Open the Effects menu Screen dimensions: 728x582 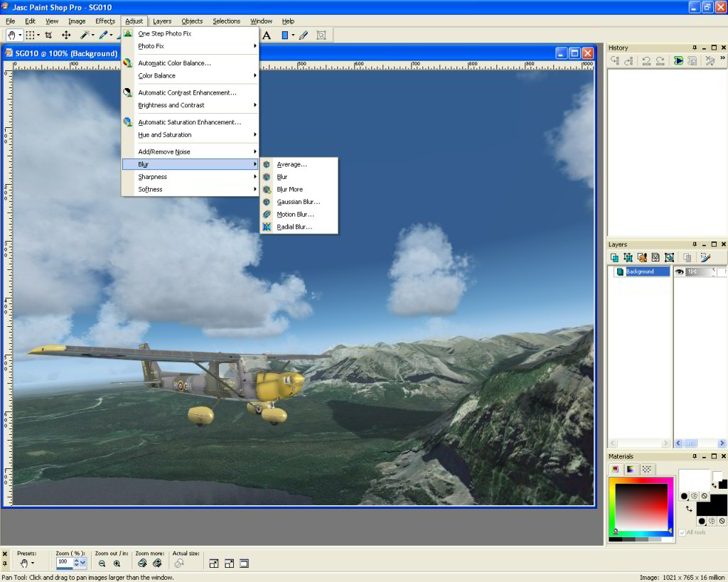pos(105,21)
